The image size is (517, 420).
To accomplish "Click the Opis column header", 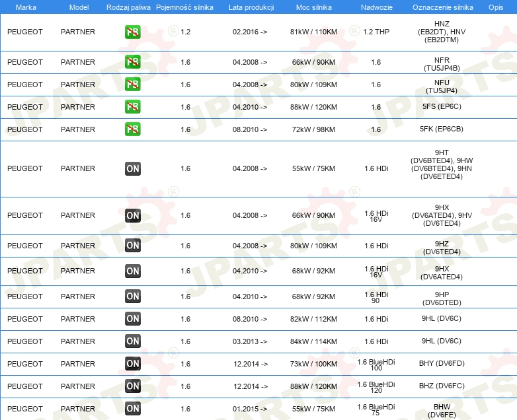I will click(x=496, y=7).
